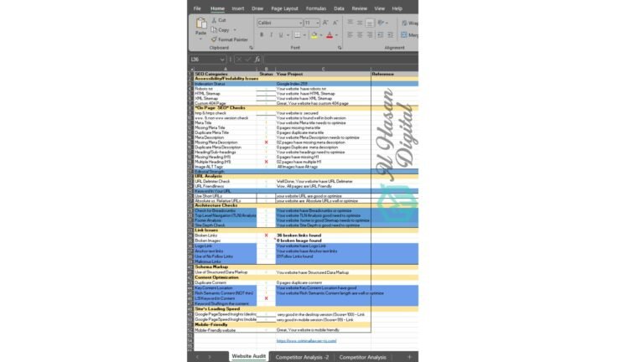Click the Paste icon in Clipboard group
The width and height of the screenshot is (644, 362).
coord(201,26)
